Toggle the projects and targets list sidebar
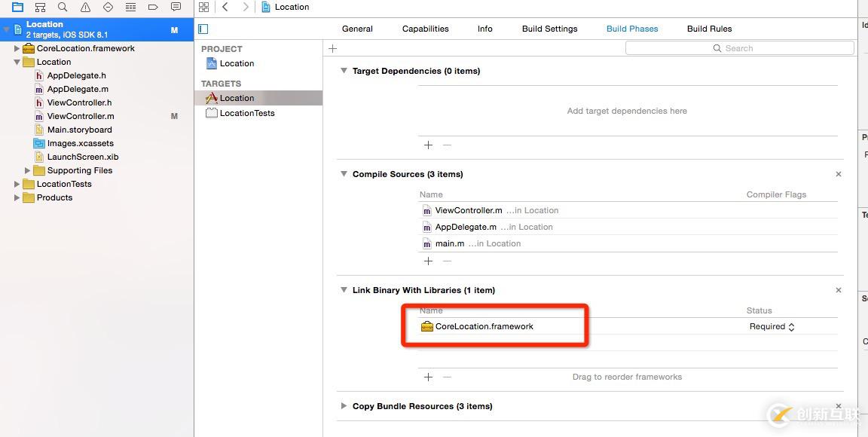This screenshot has width=868, height=437. tap(203, 29)
